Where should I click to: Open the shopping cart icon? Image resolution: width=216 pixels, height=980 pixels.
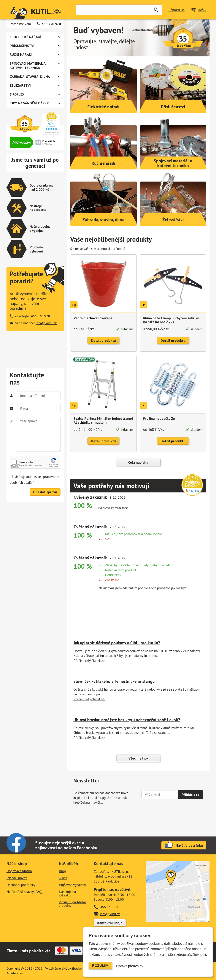[x=194, y=10]
